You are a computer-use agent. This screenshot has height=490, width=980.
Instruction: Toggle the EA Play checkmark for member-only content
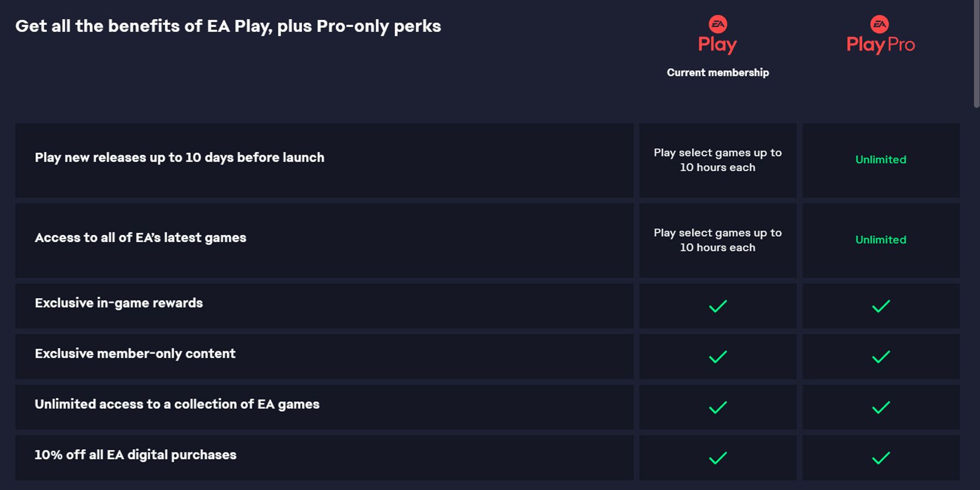click(x=717, y=355)
